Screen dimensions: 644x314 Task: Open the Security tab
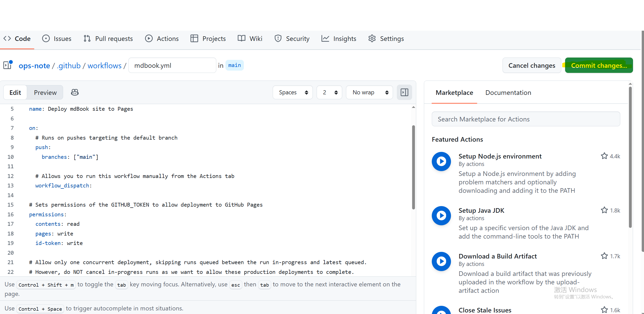coord(292,39)
